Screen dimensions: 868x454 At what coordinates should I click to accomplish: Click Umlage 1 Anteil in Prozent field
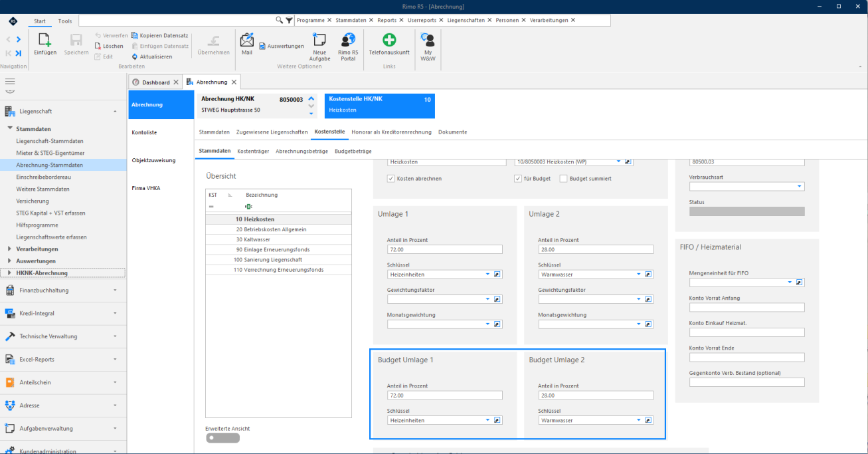tap(445, 249)
